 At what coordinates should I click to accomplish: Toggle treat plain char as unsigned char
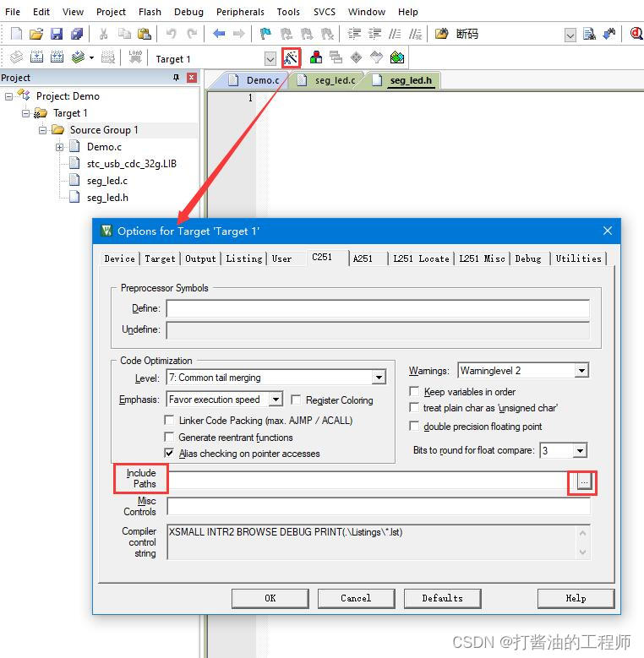414,407
